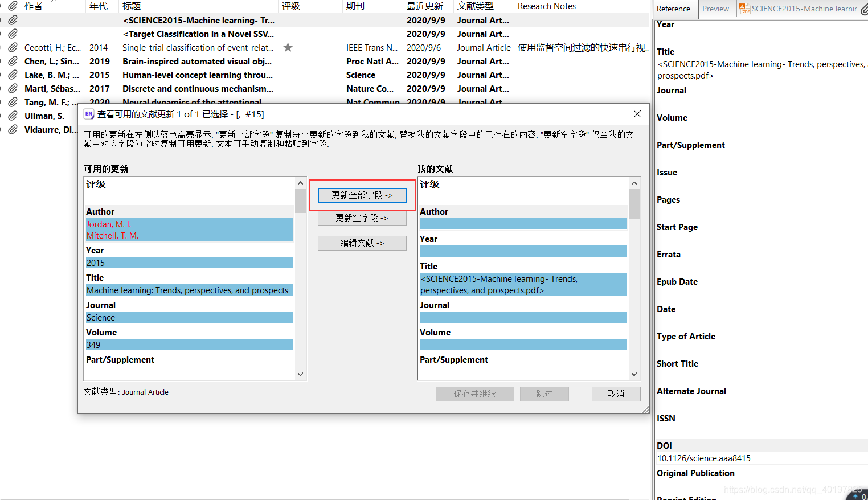Select the Single-trial classification reference row

pos(325,47)
